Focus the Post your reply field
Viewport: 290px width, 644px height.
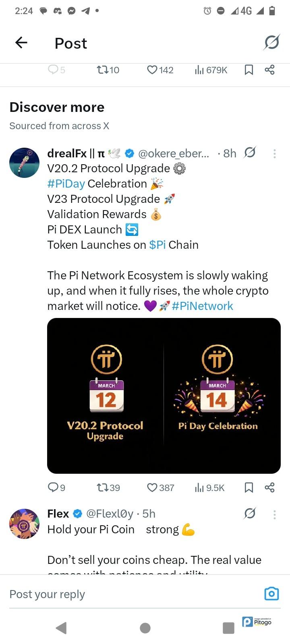[121, 594]
